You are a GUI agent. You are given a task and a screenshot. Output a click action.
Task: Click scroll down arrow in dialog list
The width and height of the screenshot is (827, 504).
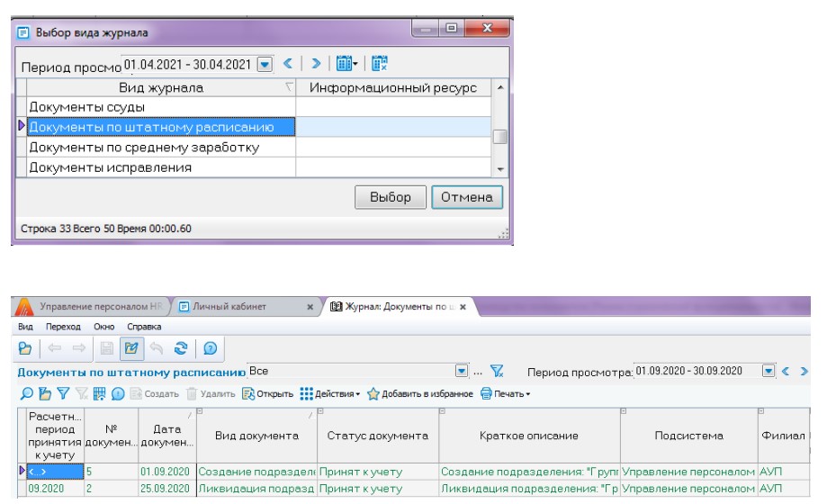pos(500,169)
